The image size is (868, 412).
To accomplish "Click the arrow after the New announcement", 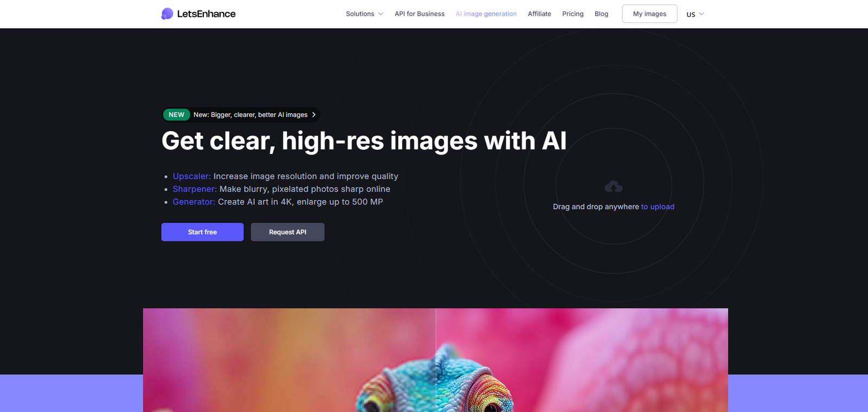I will click(314, 115).
